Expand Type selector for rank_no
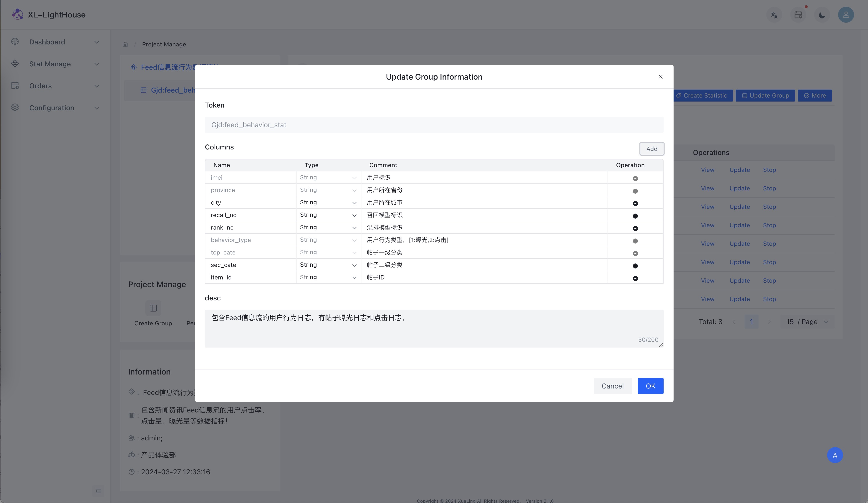 (x=328, y=228)
